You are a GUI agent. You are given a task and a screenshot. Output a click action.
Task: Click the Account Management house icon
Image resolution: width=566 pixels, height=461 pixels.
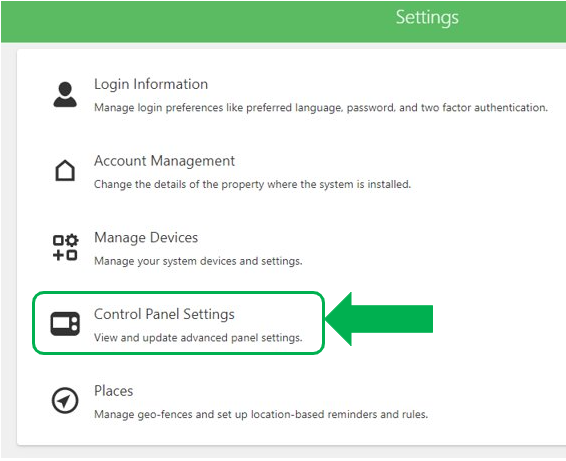pyautogui.click(x=65, y=170)
